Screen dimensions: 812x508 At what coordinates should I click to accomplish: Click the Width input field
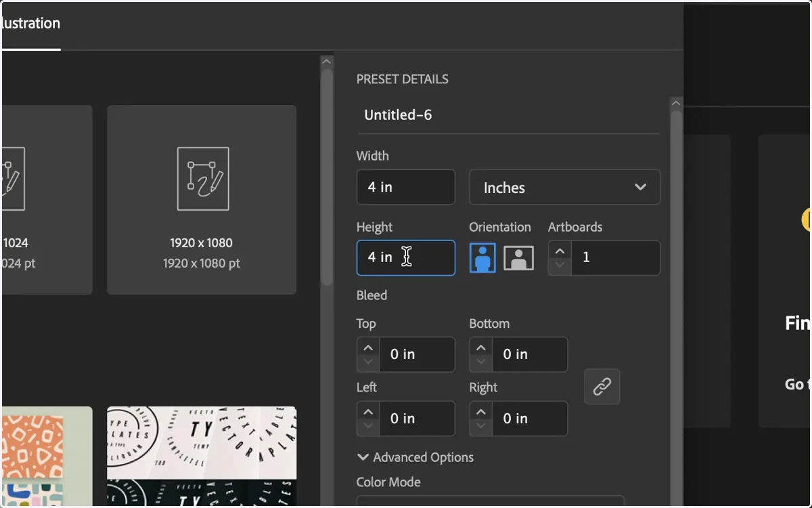coord(406,187)
